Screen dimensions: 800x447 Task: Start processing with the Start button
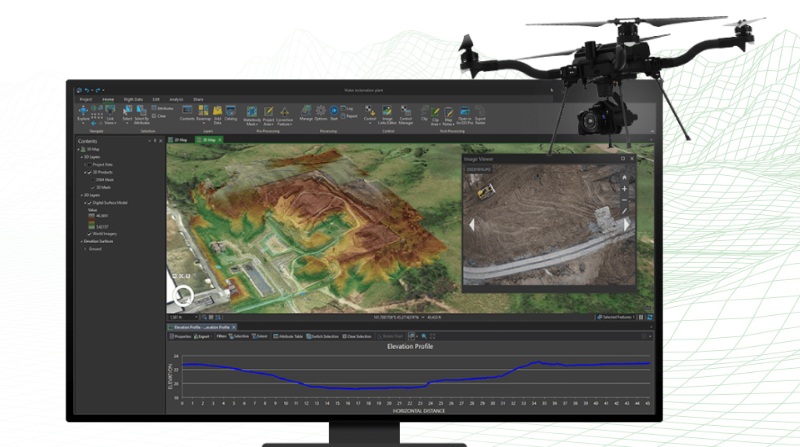[x=334, y=113]
